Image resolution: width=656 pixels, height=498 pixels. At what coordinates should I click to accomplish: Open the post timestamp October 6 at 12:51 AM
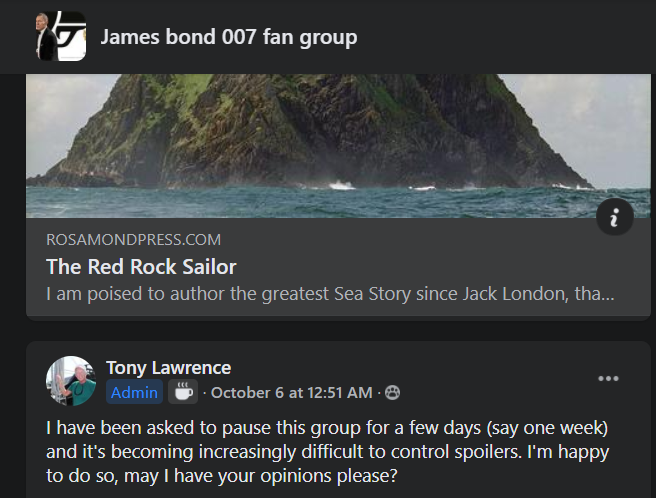pos(291,393)
